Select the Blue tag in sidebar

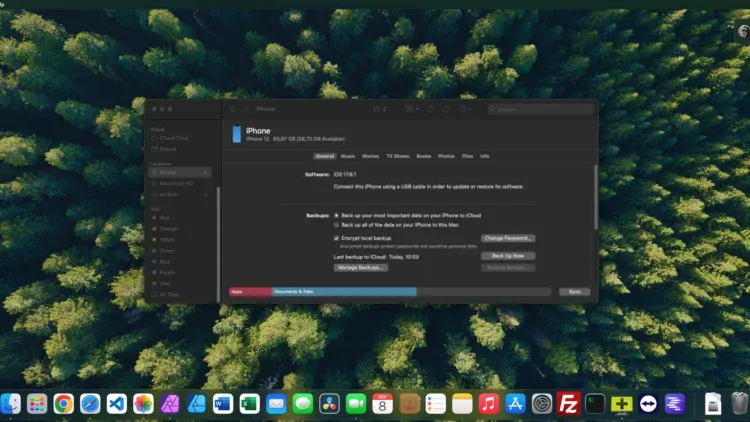[x=165, y=262]
